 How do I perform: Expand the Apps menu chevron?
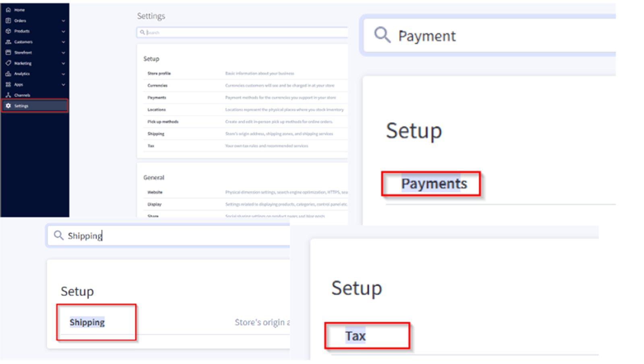63,85
